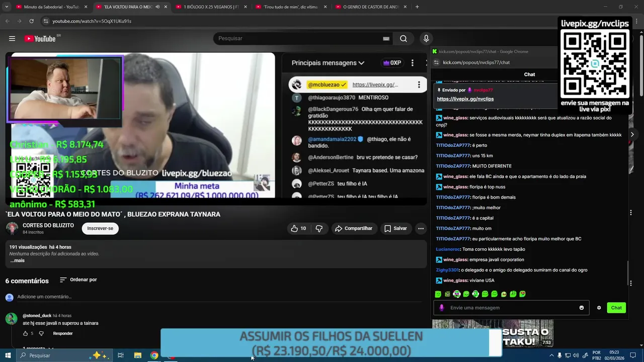The image size is (644, 362).
Task: Go back with the browser back arrow
Action: click(7, 21)
